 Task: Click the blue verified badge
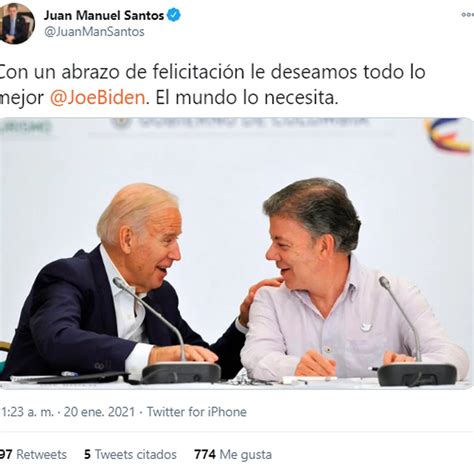[174, 15]
